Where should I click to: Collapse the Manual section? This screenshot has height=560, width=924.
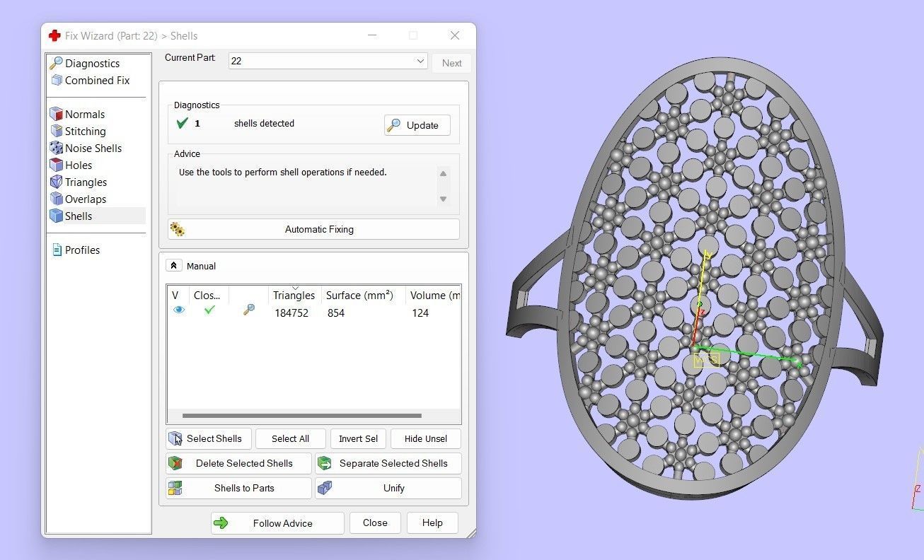tap(174, 266)
